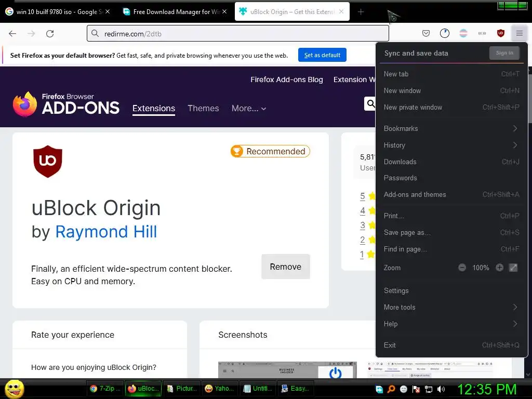This screenshot has width=532, height=399.
Task: Go back with the back arrow
Action: pyautogui.click(x=12, y=34)
